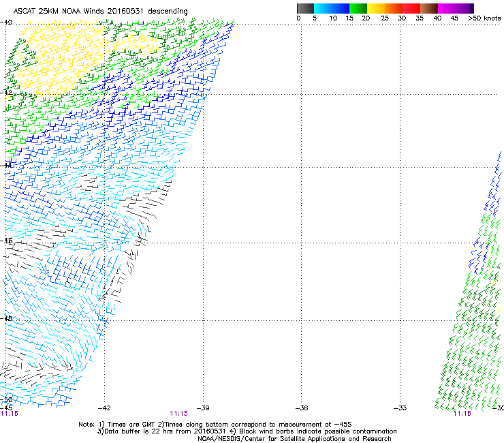Select the '10' label under the color bar

coord(333,18)
